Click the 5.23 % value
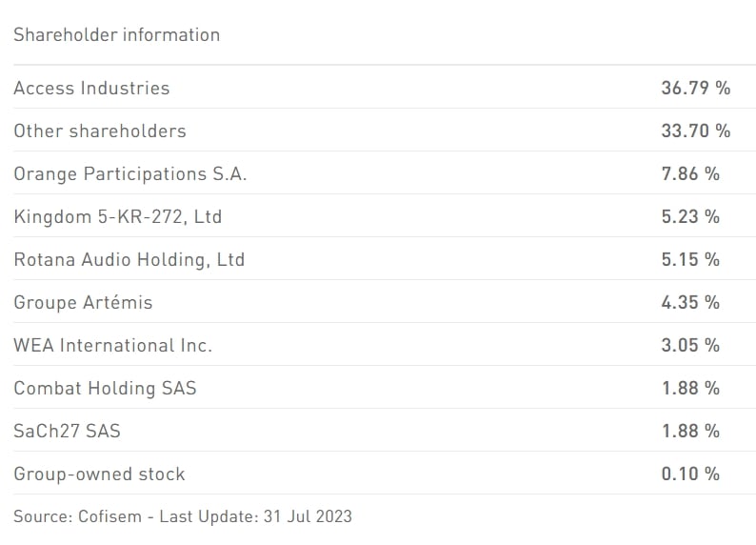Image resolution: width=756 pixels, height=545 pixels. tap(690, 217)
